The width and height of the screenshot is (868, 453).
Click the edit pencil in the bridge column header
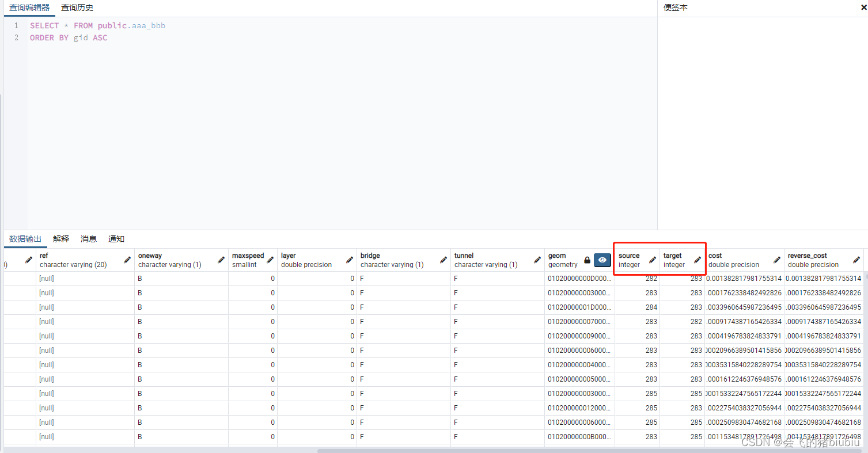coord(443,260)
